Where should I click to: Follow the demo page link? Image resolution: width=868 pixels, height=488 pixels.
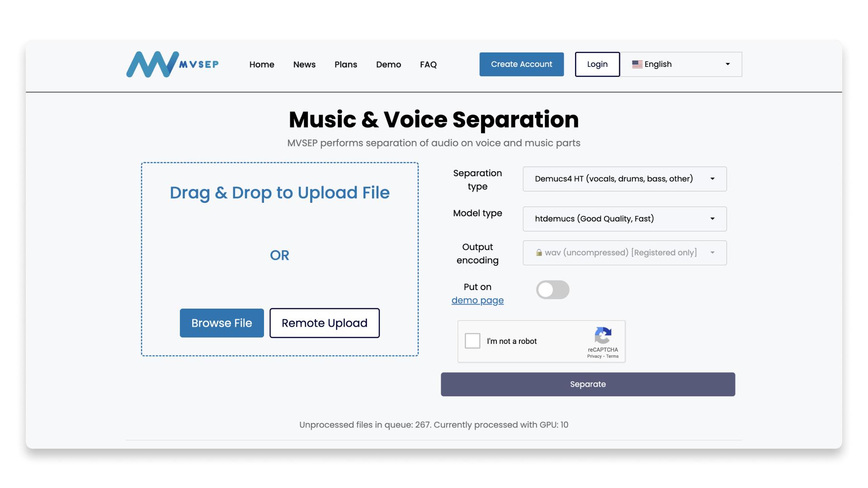pyautogui.click(x=477, y=300)
